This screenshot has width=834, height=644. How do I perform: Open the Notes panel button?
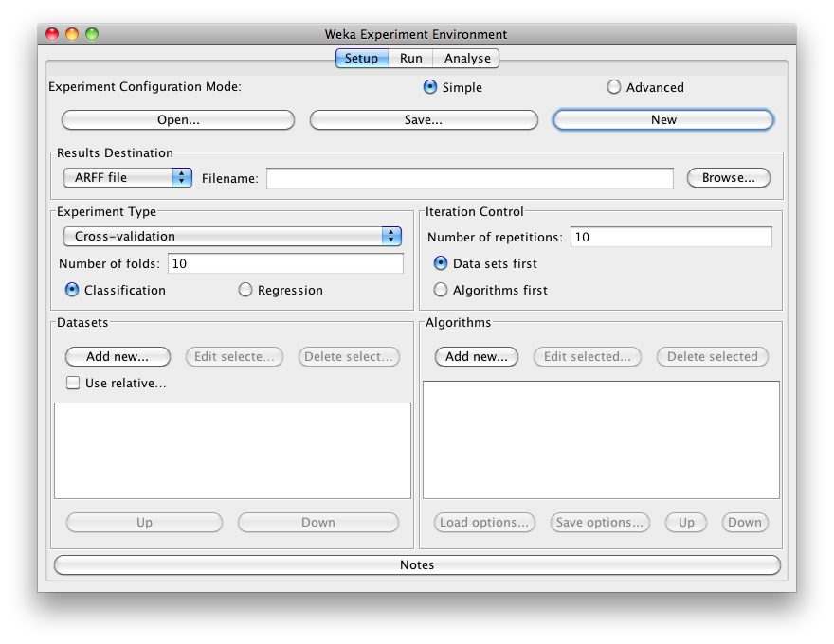point(417,564)
